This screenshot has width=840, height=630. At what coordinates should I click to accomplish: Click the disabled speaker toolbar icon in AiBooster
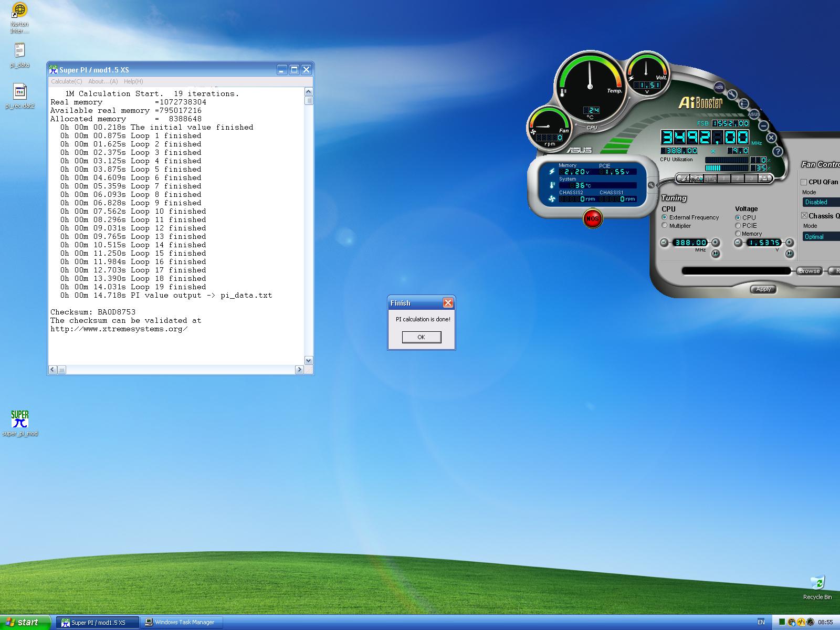tap(710, 178)
